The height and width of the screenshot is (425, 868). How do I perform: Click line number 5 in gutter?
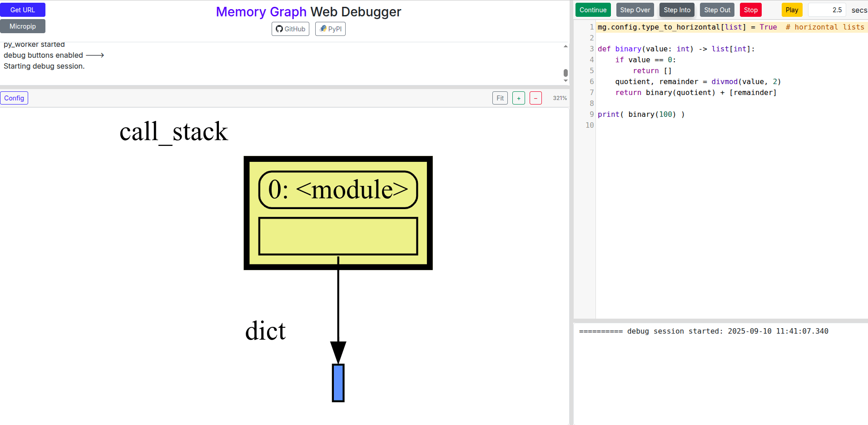(591, 71)
